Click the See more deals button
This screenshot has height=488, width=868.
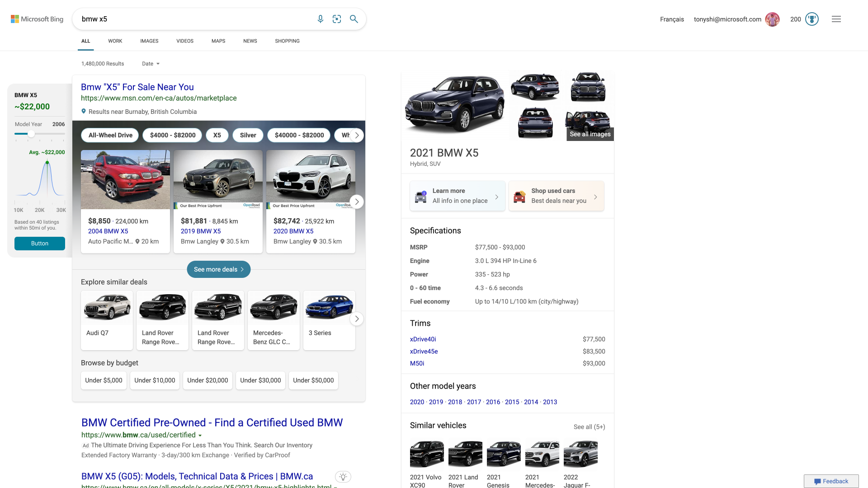click(x=218, y=269)
